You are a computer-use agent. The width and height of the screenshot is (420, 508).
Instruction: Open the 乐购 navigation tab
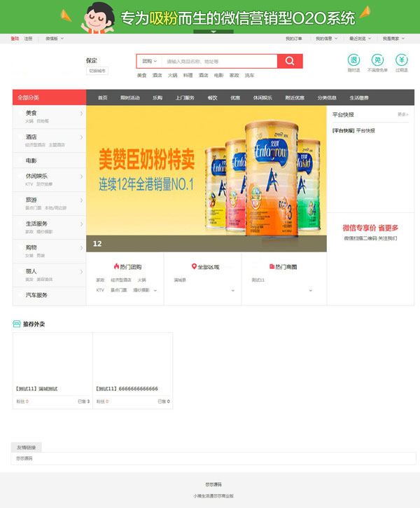157,97
